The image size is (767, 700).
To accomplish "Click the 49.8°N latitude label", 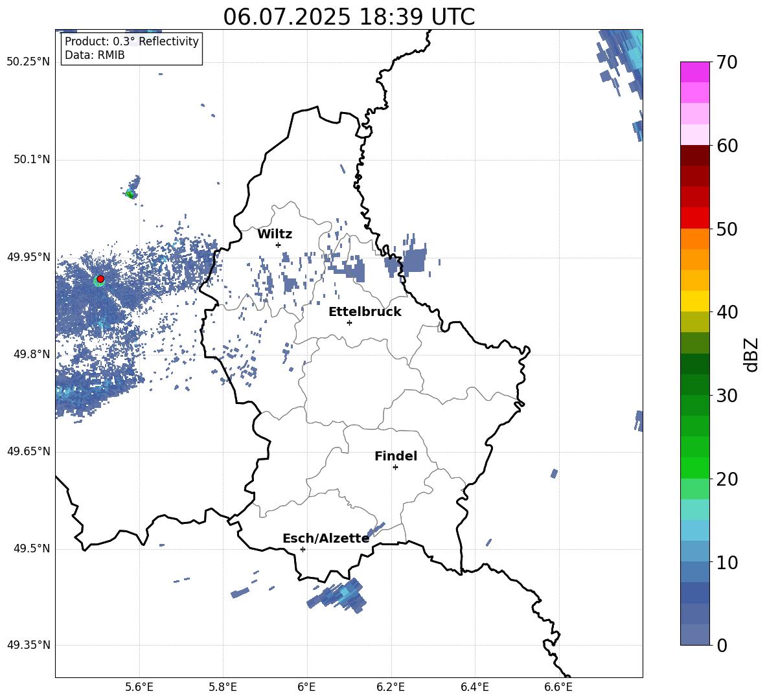I will click(x=32, y=354).
